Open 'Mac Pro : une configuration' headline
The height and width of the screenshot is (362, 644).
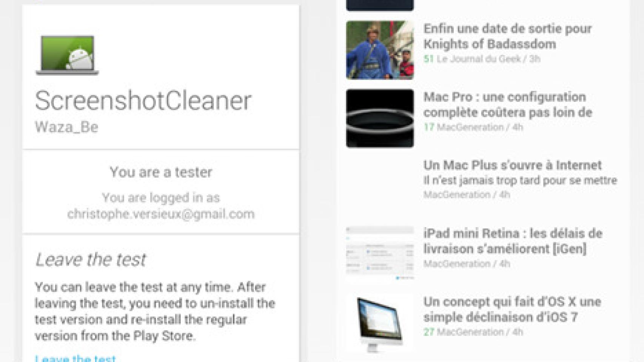click(507, 104)
